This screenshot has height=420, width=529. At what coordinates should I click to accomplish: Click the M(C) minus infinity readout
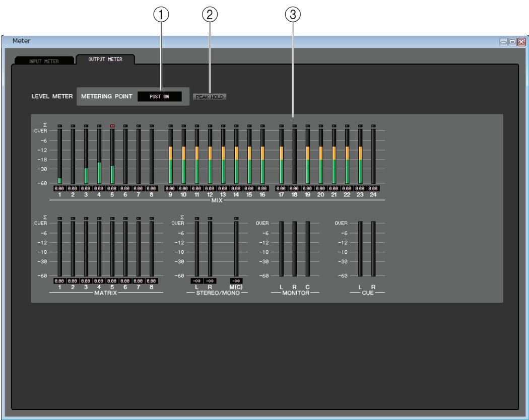(236, 281)
